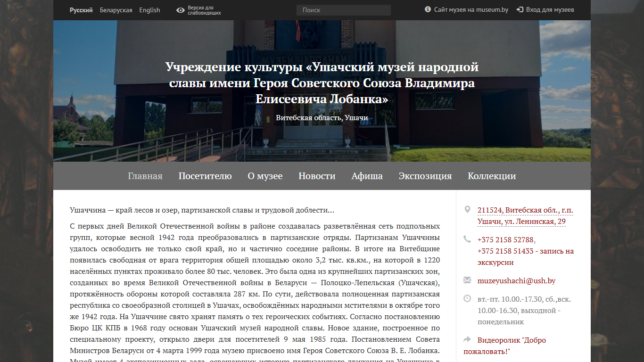
Task: Open the Посетителю menu item
Action: click(205, 176)
